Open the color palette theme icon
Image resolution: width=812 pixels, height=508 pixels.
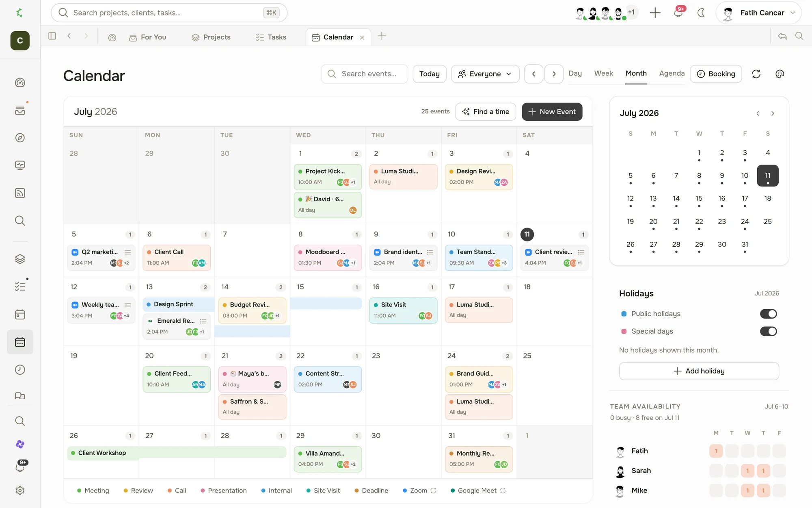[x=780, y=74]
